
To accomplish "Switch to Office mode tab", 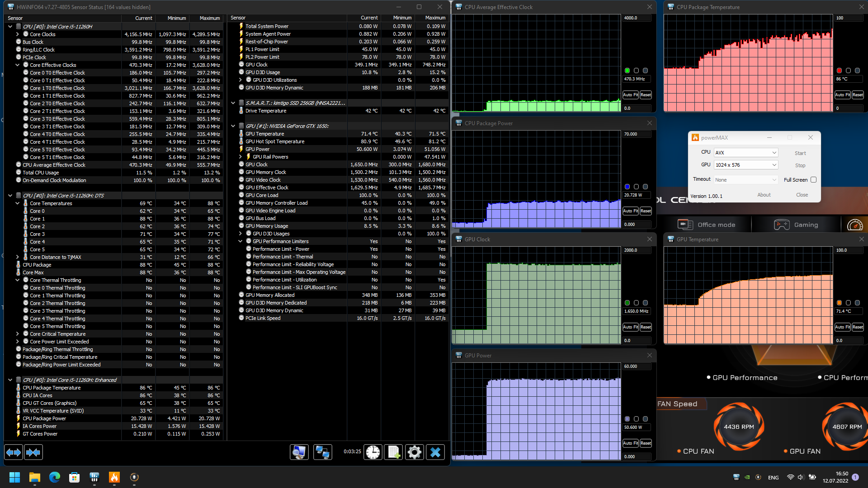I will (x=707, y=225).
